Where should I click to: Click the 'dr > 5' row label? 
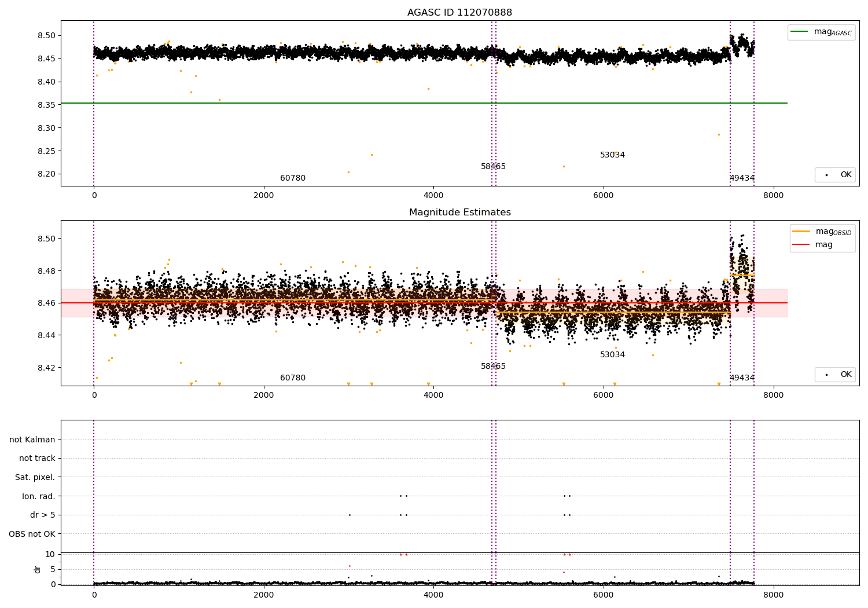pos(43,515)
